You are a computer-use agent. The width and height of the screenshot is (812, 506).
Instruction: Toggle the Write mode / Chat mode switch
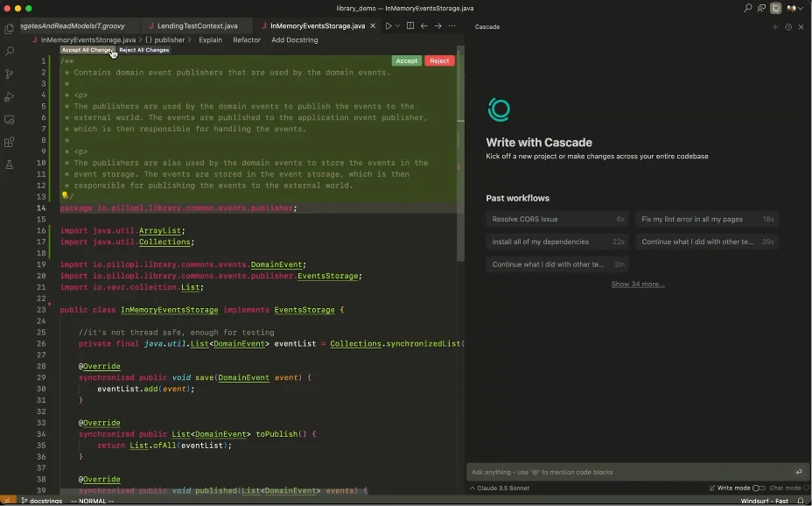pyautogui.click(x=759, y=488)
